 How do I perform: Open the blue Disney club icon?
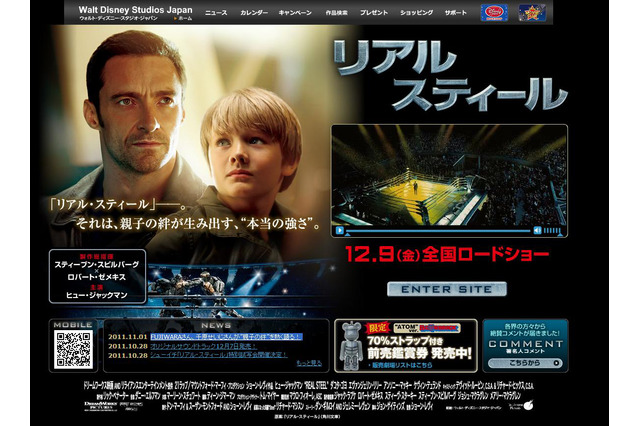pyautogui.click(x=494, y=13)
